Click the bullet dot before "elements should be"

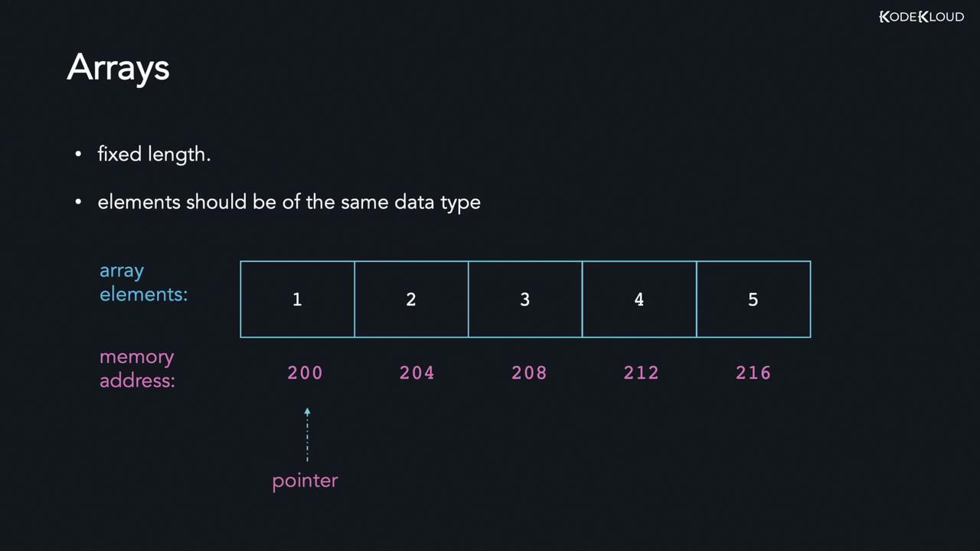pyautogui.click(x=78, y=202)
